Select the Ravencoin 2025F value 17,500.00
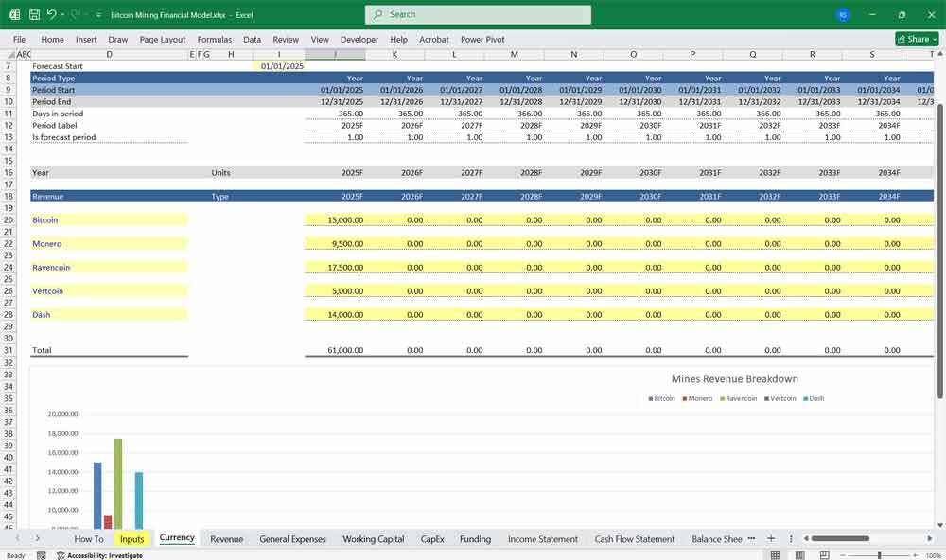The height and width of the screenshot is (560, 946). click(x=335, y=268)
